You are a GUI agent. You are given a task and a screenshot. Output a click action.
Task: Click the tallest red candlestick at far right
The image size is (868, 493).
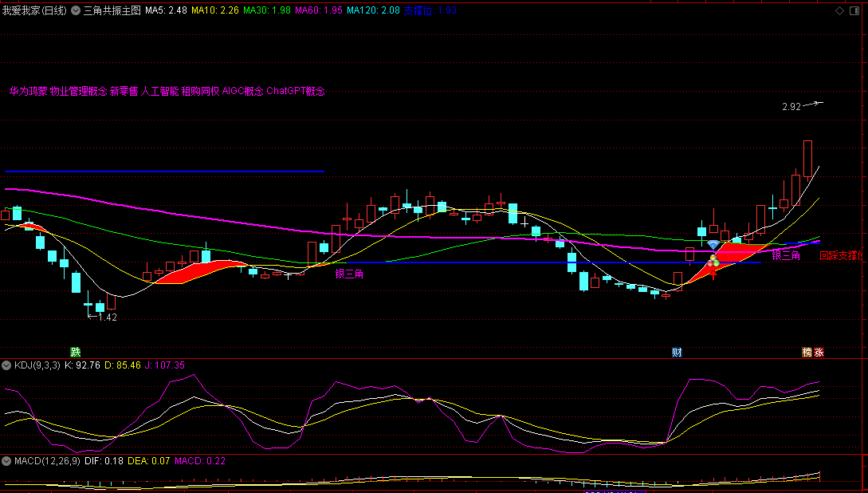[x=807, y=159]
